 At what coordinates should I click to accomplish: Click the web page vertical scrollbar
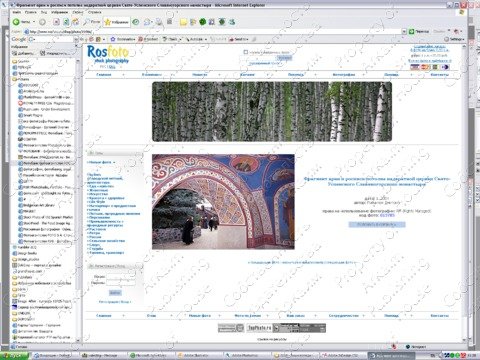coord(464,193)
